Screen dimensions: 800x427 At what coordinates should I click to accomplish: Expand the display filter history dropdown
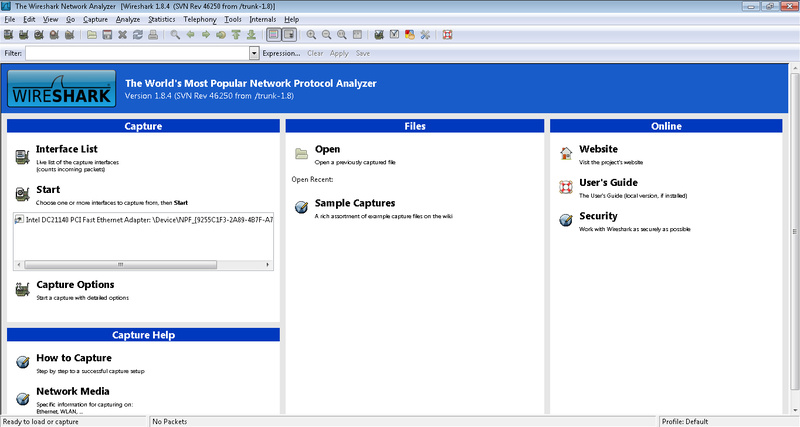click(254, 53)
